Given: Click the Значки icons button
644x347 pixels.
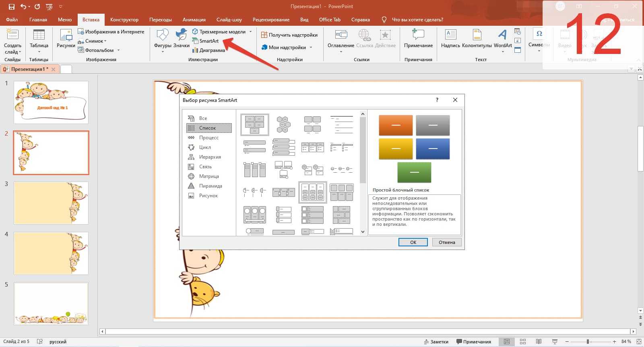Looking at the screenshot, I should (x=181, y=39).
